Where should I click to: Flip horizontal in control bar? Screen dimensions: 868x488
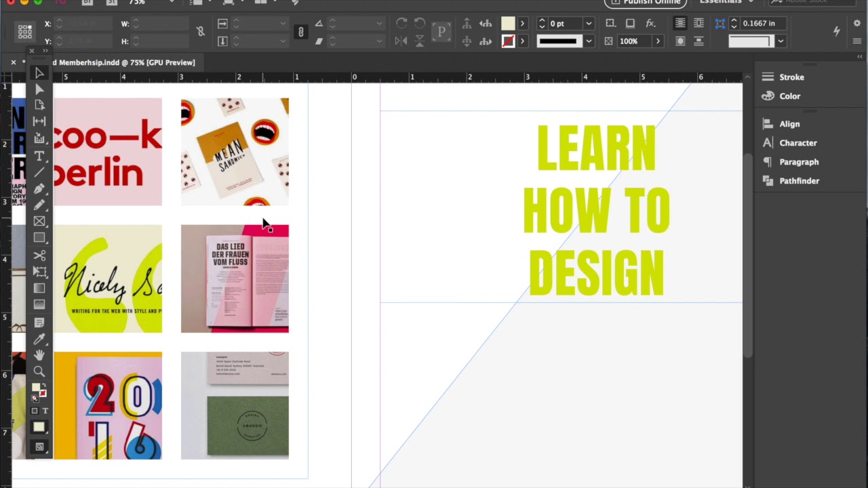tap(401, 41)
